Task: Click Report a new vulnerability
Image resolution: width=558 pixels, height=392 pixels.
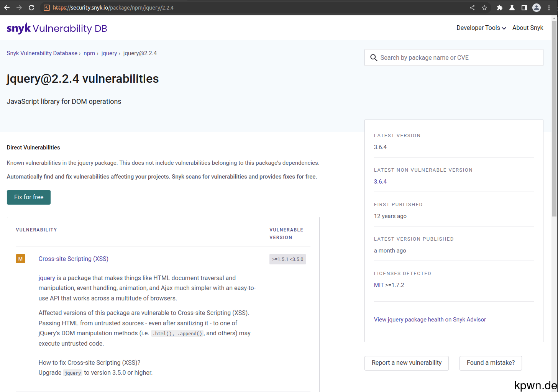Action: 406,363
